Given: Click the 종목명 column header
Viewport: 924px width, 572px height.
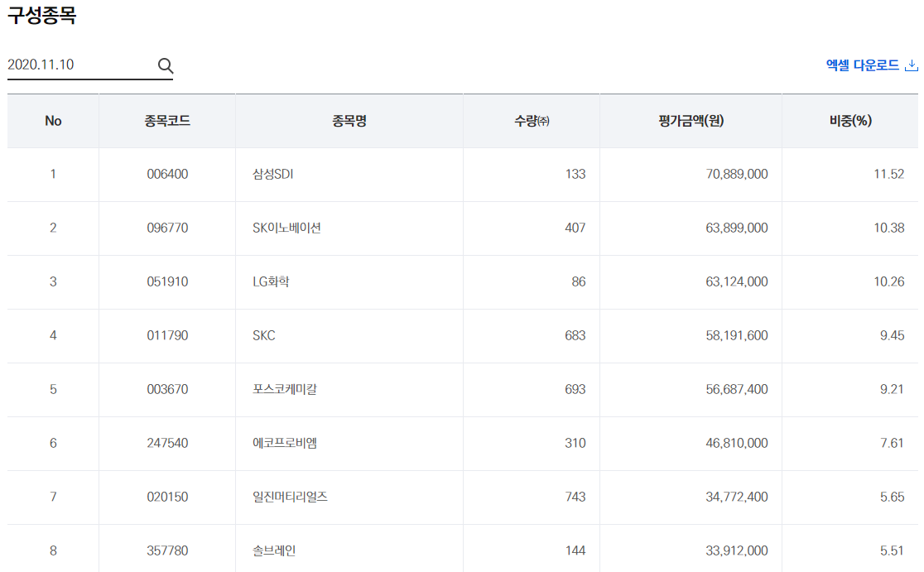Looking at the screenshot, I should click(x=349, y=121).
